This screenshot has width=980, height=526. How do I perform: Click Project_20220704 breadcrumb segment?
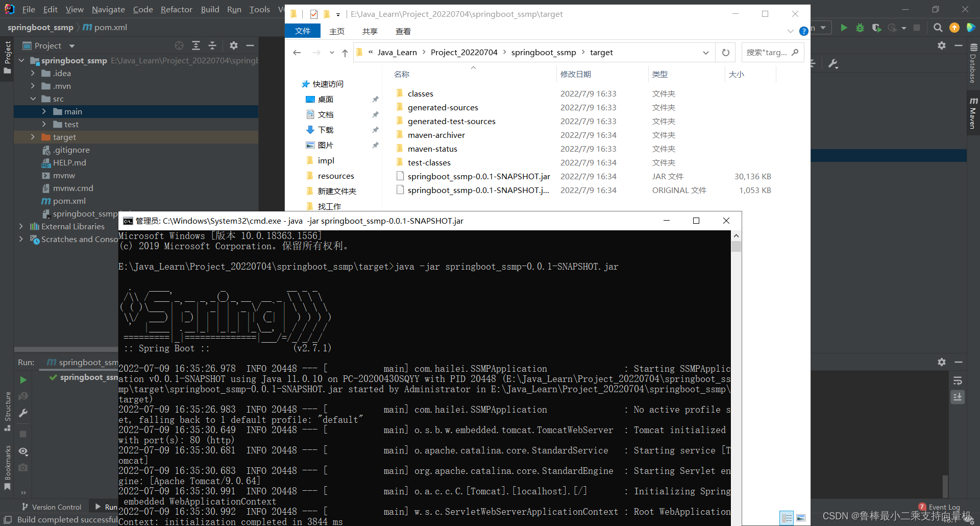pos(464,53)
